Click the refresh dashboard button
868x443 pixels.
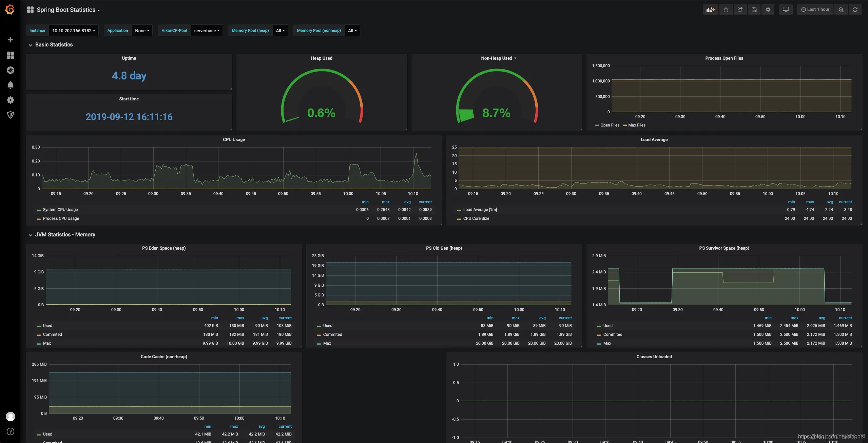[x=855, y=10]
